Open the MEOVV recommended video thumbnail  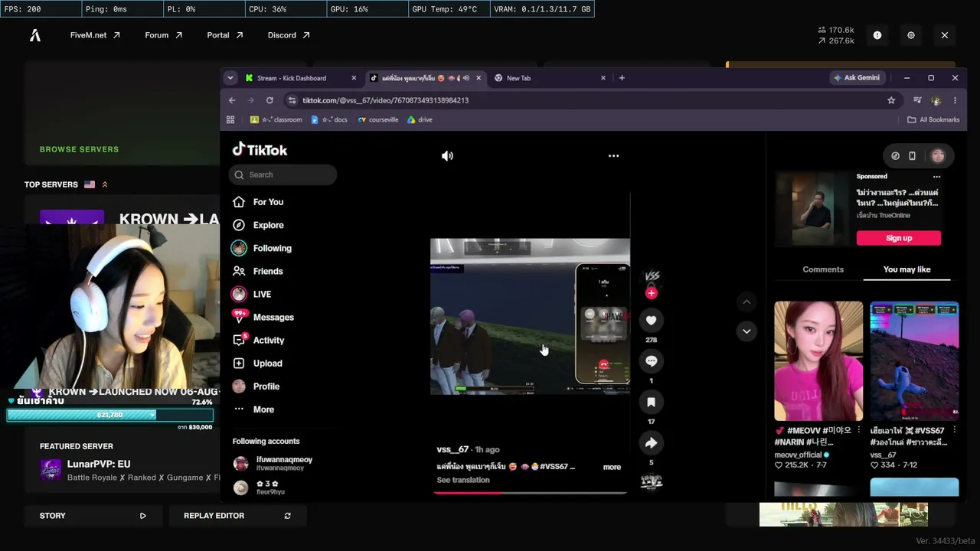(818, 361)
